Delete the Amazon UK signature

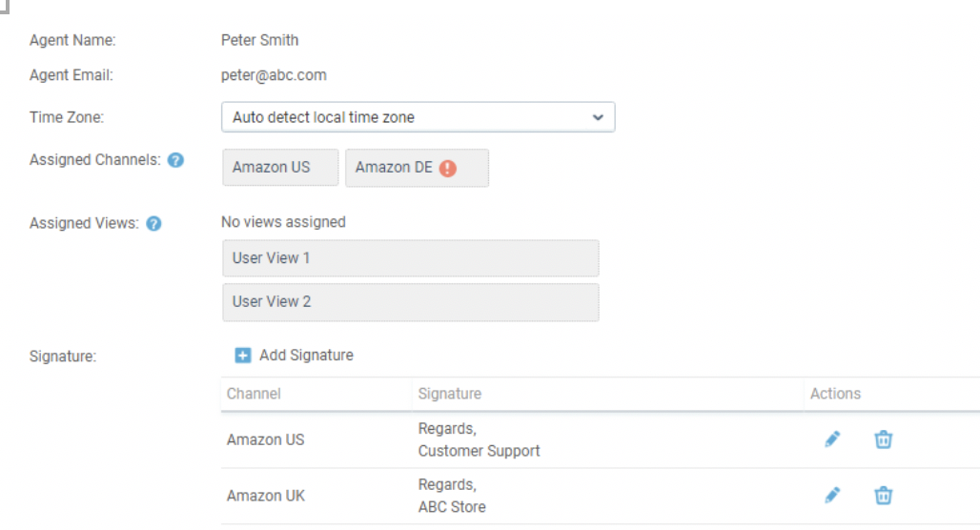pos(883,496)
